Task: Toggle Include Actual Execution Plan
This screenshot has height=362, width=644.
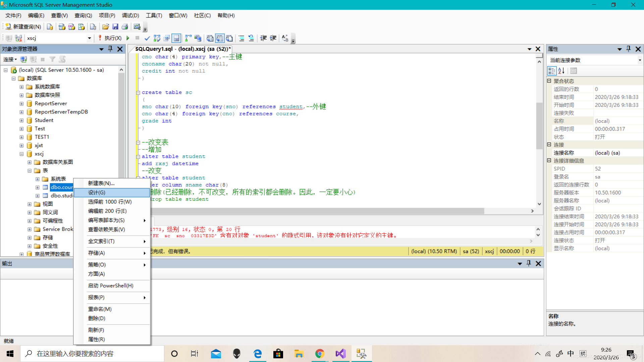Action: (188, 38)
